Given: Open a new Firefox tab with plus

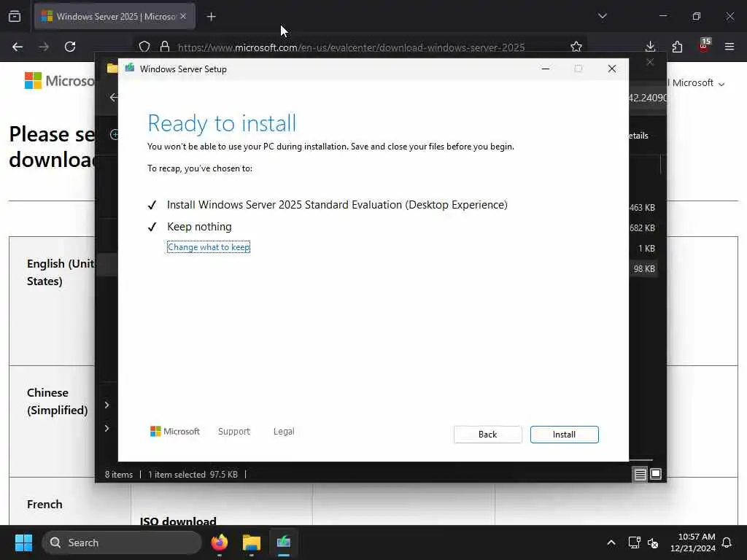Looking at the screenshot, I should 211,17.
